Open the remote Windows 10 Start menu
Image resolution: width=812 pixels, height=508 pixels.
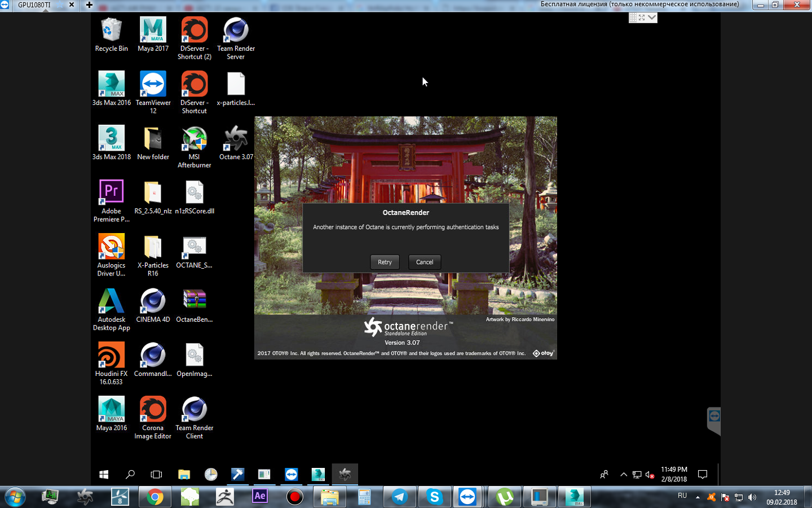[x=104, y=474]
